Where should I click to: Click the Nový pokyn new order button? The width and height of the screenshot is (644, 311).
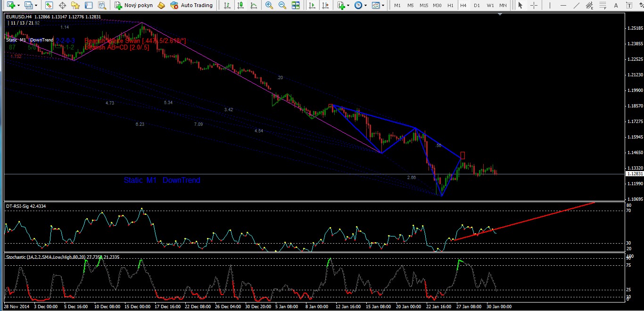(x=133, y=5)
